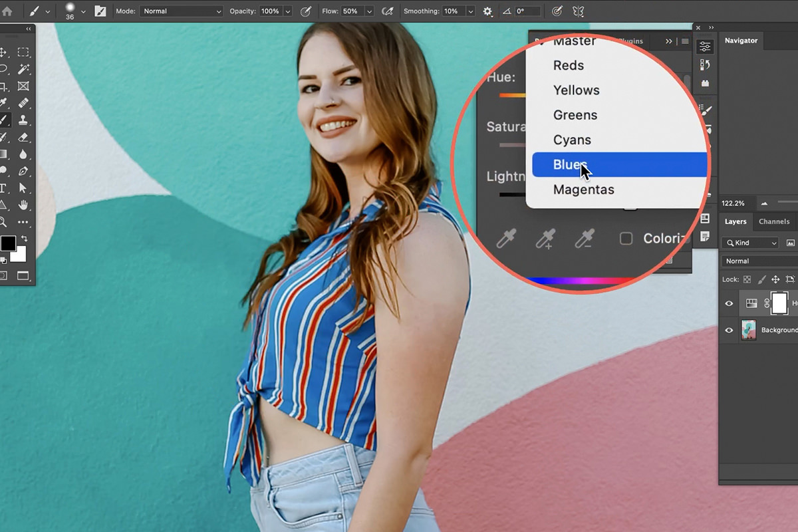Image resolution: width=798 pixels, height=532 pixels.
Task: Choose Yellows from the color range menu
Action: click(577, 90)
